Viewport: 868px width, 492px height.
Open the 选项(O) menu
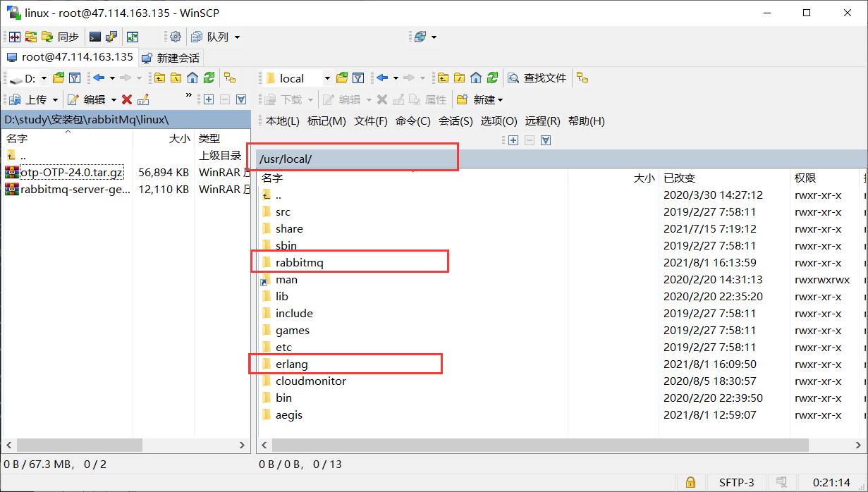coord(499,121)
